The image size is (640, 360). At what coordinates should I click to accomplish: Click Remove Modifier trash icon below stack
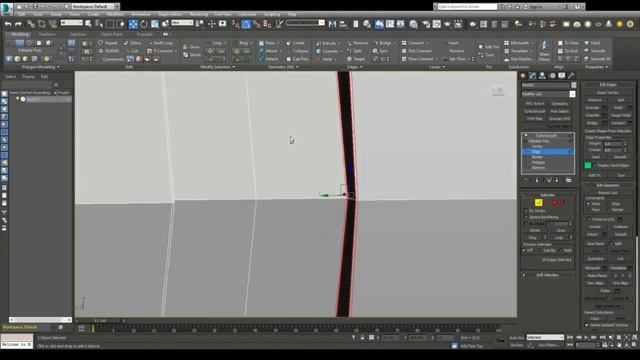[x=557, y=180]
